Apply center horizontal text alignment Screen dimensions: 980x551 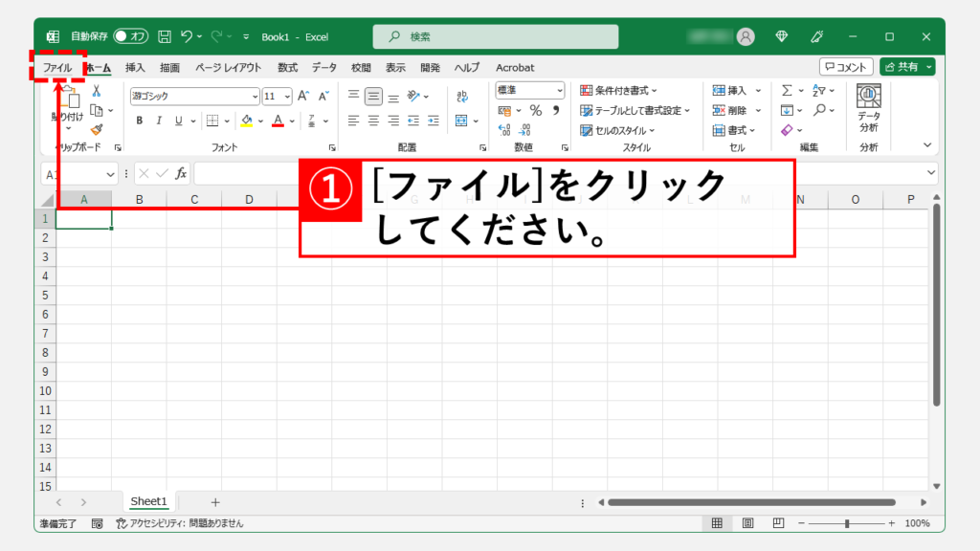tap(373, 121)
